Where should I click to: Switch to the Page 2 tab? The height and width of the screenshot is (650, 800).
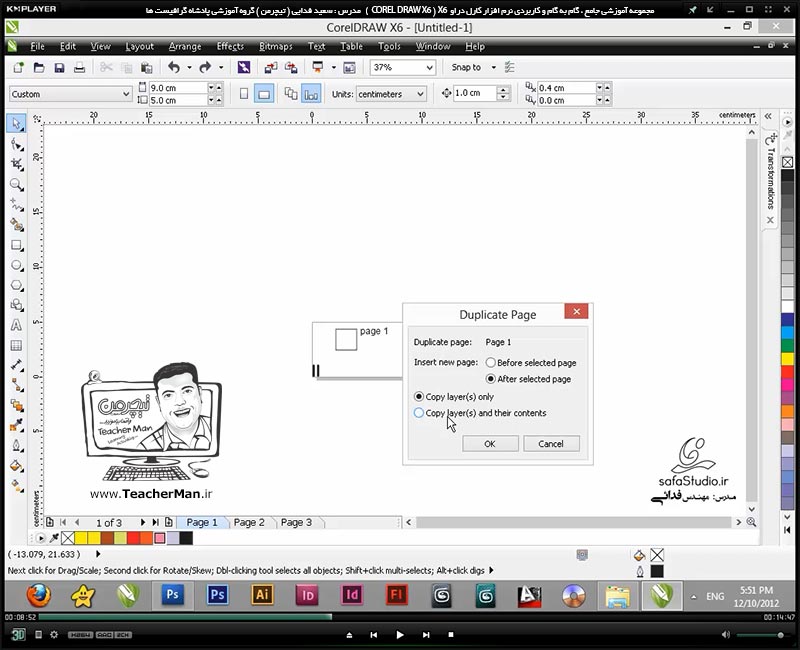point(249,522)
